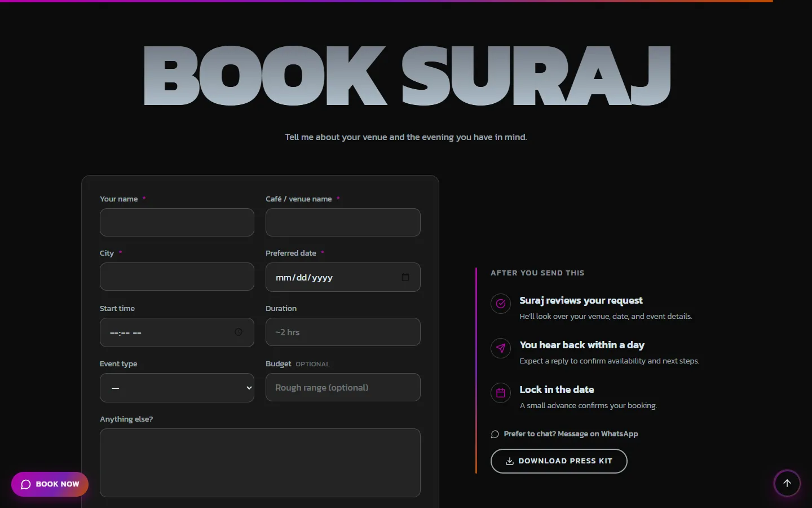Click the BOOK NOW floating button
This screenshot has width=812, height=508.
click(50, 484)
